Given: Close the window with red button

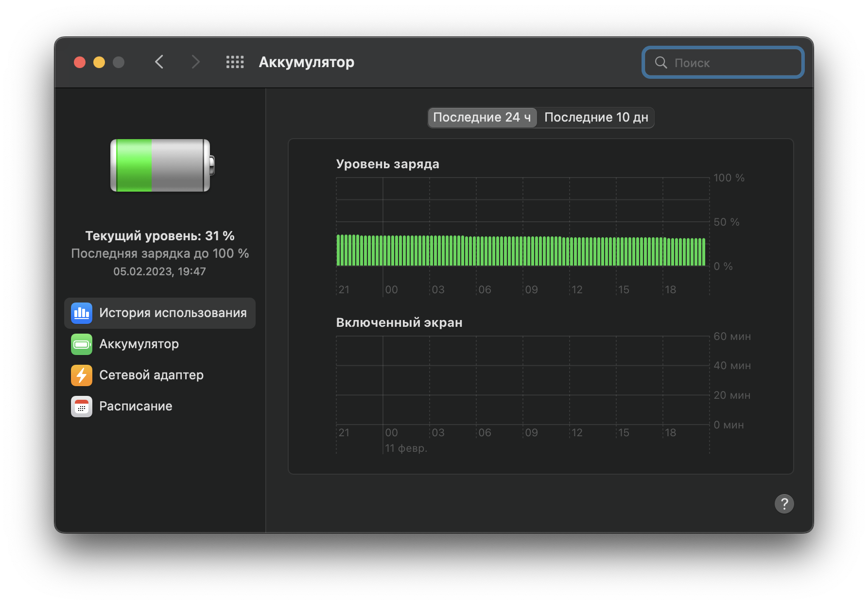Looking at the screenshot, I should (80, 62).
